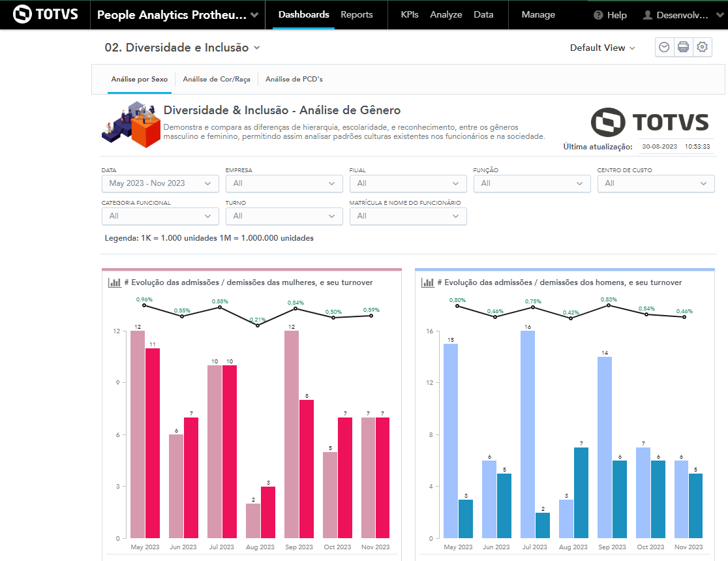The image size is (728, 561).
Task: Expand the Default View selector
Action: 602,48
